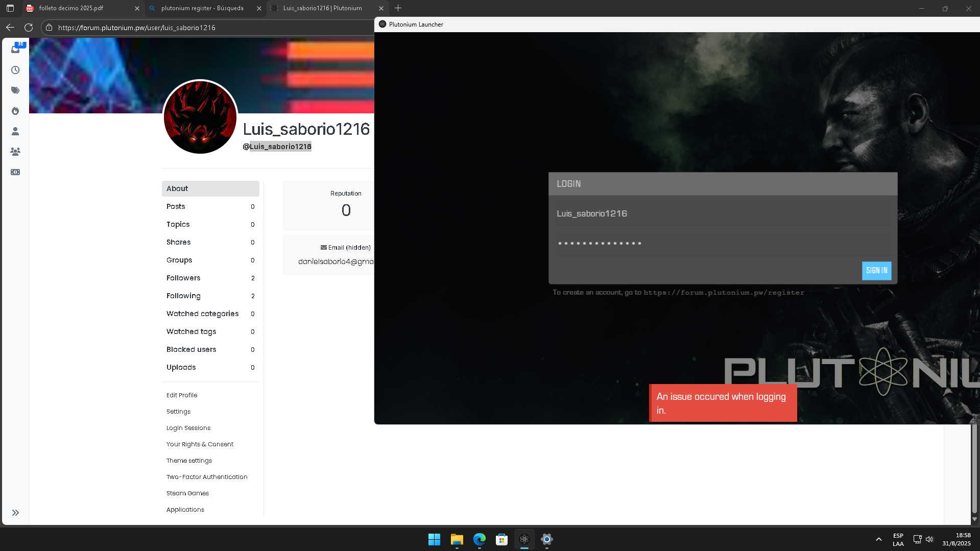The image size is (980, 551).
Task: Click the ESP LAA language indicator
Action: (898, 540)
